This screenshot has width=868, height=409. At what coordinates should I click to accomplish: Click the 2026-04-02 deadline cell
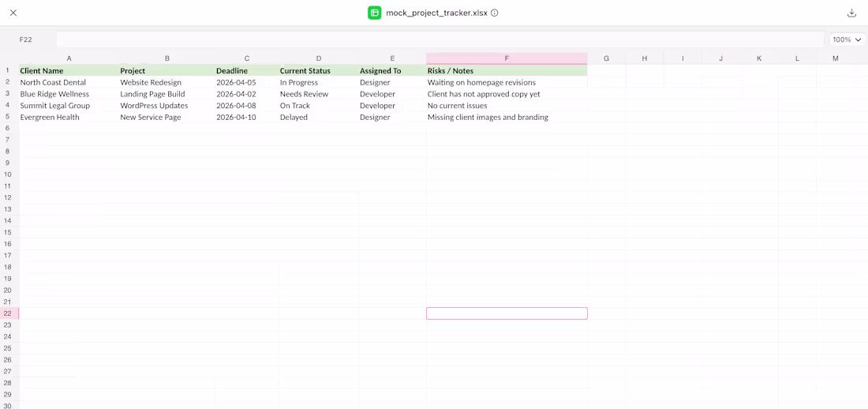(x=247, y=94)
